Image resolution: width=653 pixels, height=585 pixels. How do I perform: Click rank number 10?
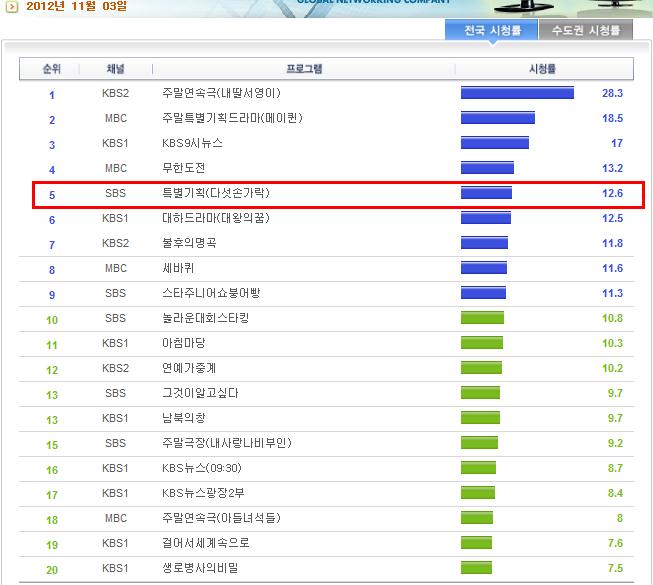52,320
